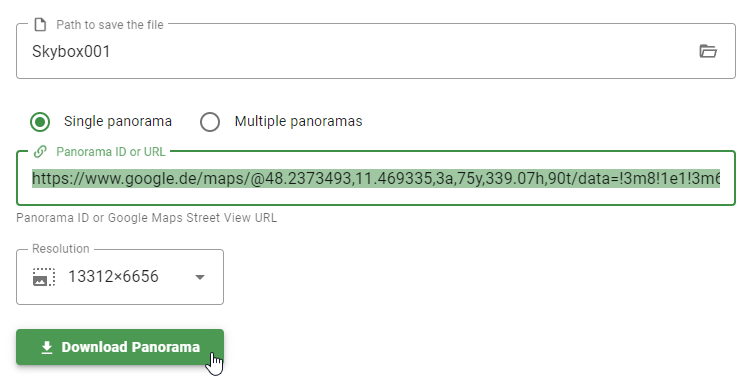Click the Resolution field label
753x385 pixels.
[61, 249]
